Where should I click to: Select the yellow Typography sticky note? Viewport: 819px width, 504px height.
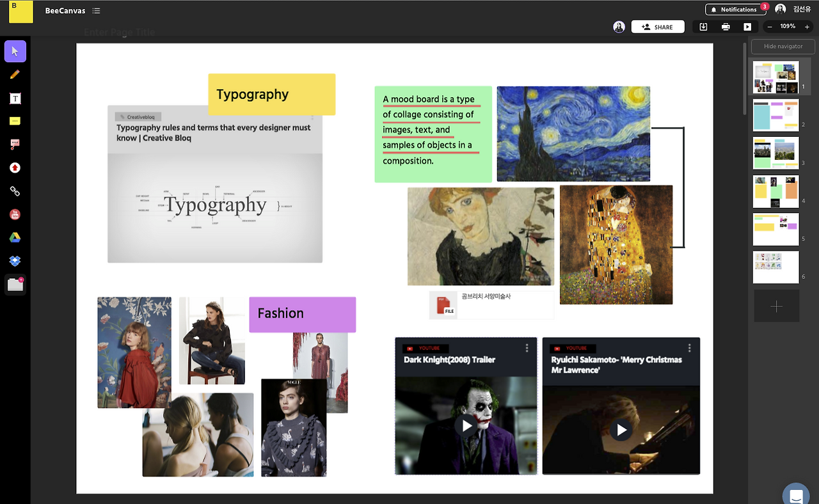click(x=272, y=94)
